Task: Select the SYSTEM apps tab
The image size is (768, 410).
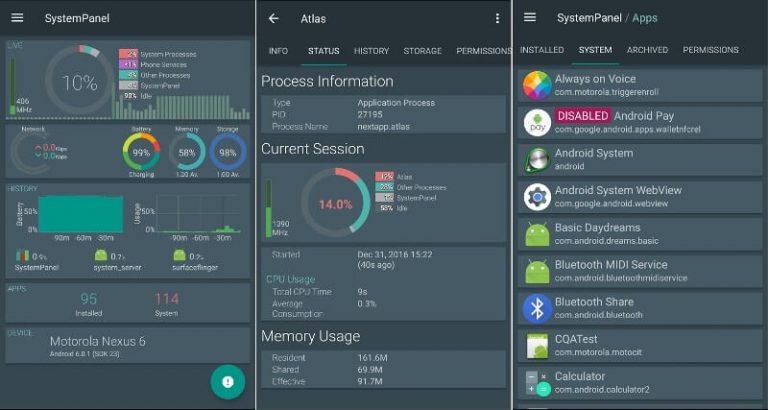Action: 595,50
